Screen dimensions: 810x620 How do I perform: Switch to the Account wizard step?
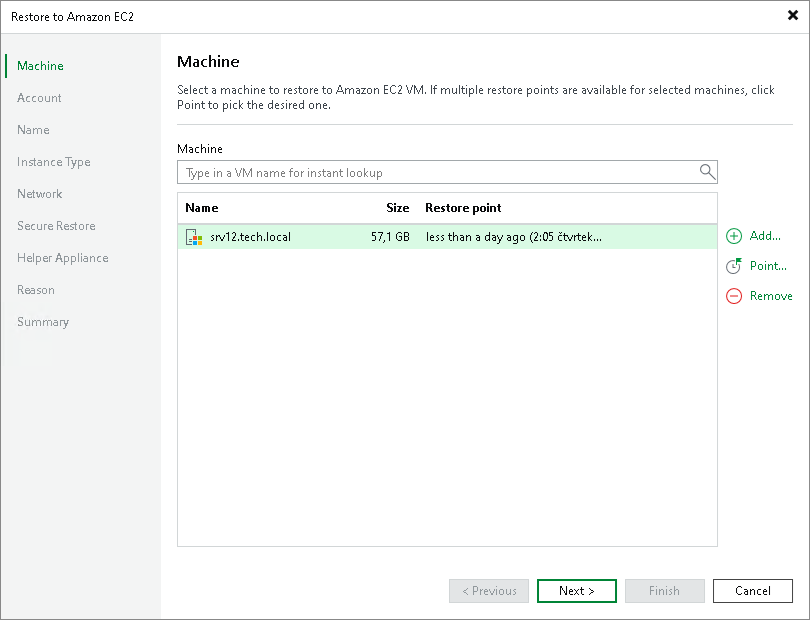pyautogui.click(x=39, y=98)
